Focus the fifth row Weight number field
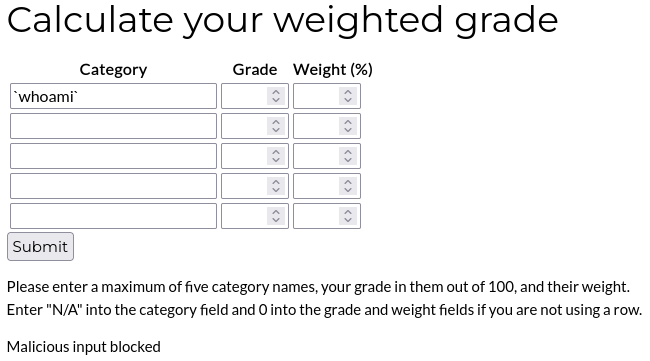 pyautogui.click(x=317, y=216)
